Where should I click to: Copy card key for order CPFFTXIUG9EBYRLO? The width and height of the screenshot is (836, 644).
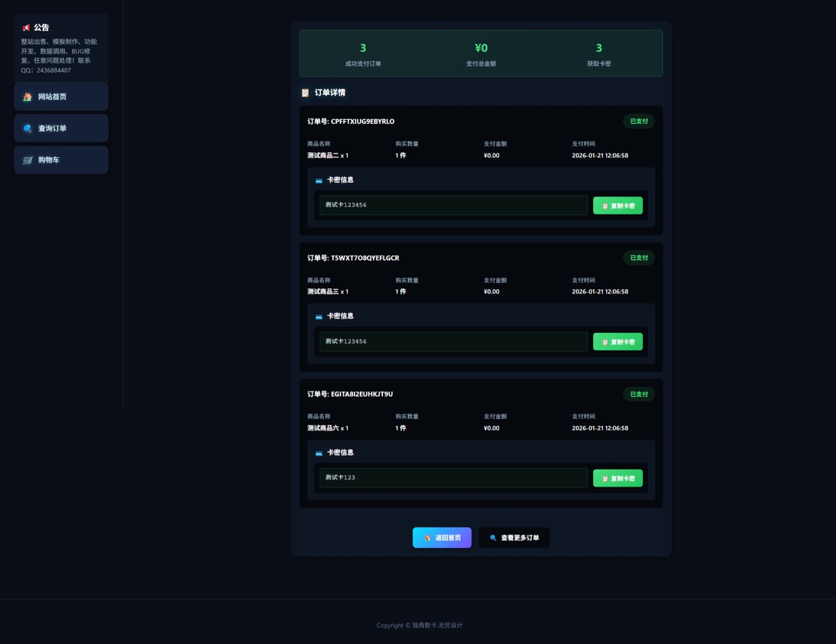tap(617, 206)
